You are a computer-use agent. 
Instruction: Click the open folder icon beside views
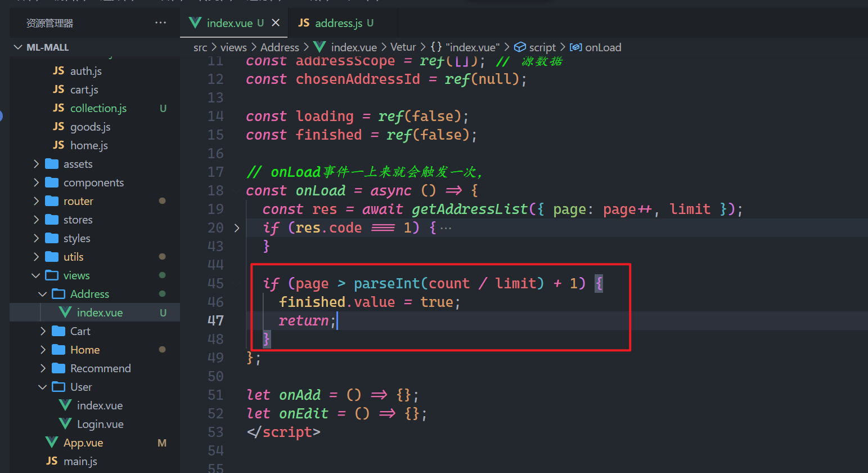[52, 275]
